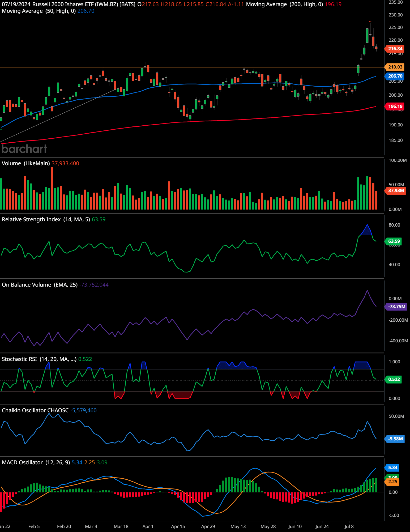410x532 pixels.
Task: Select the Moving Average (50, High, 0) title
Action: point(39,11)
